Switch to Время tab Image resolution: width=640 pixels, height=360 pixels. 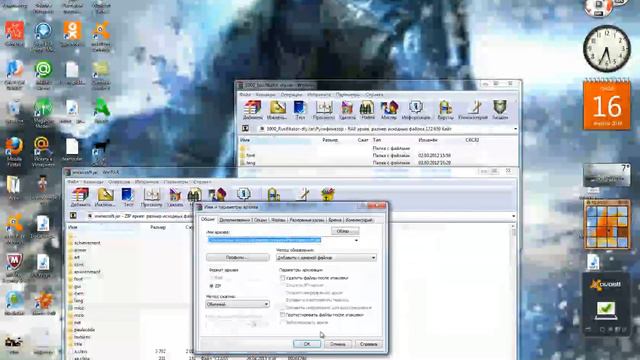pos(335,220)
